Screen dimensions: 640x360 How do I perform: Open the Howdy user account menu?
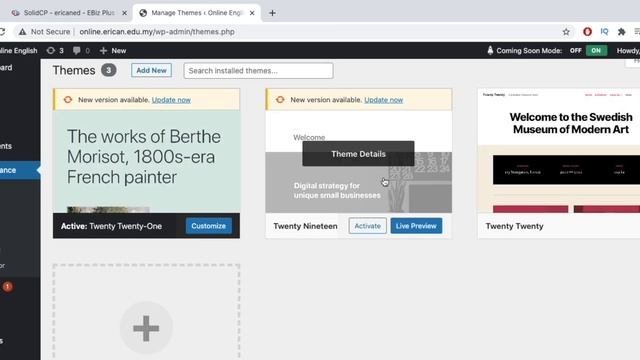click(628, 51)
